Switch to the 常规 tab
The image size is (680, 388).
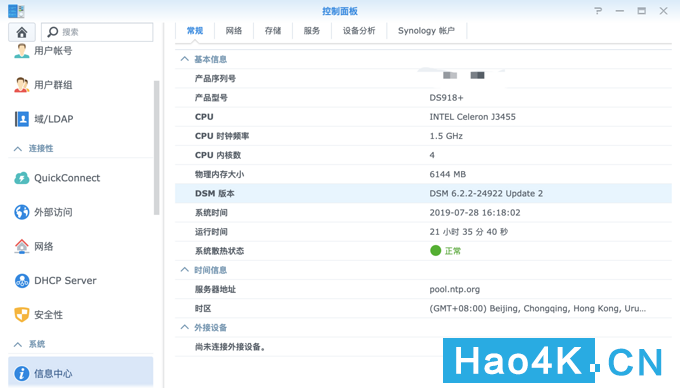click(195, 31)
